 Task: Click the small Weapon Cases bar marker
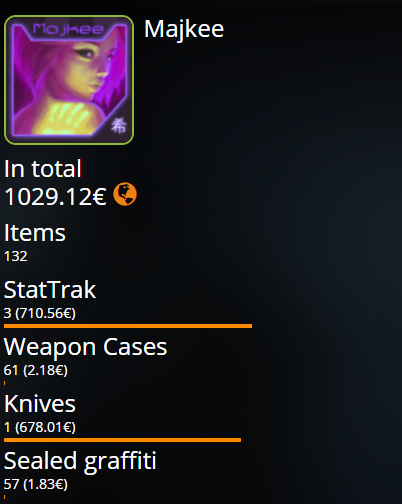point(4,383)
